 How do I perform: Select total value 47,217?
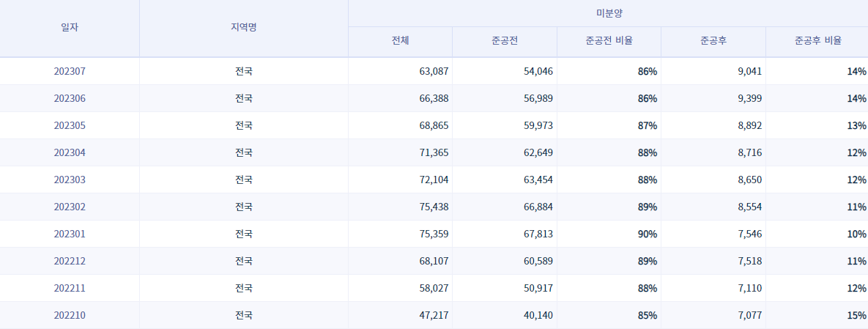click(434, 315)
